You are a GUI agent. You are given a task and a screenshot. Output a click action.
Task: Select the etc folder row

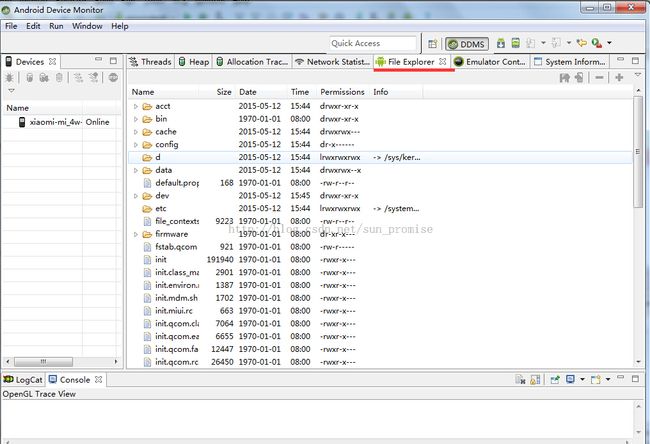pyautogui.click(x=380, y=209)
